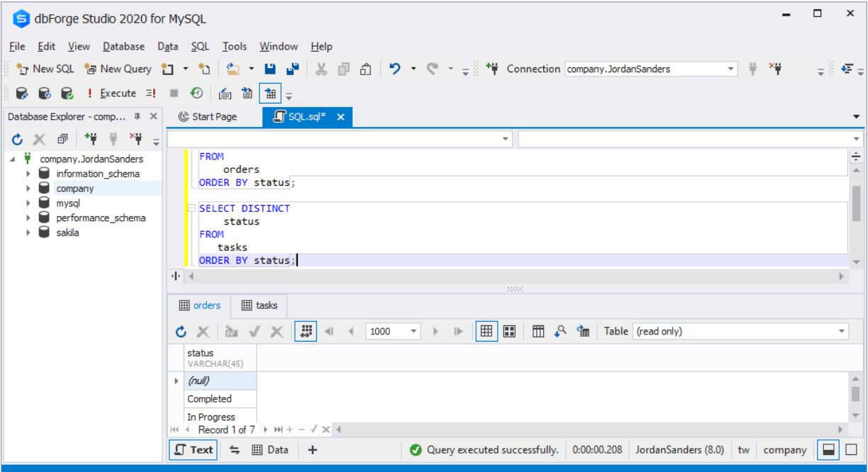This screenshot has width=868, height=472.
Task: Click the Paste icon in toolbar
Action: tap(366, 69)
